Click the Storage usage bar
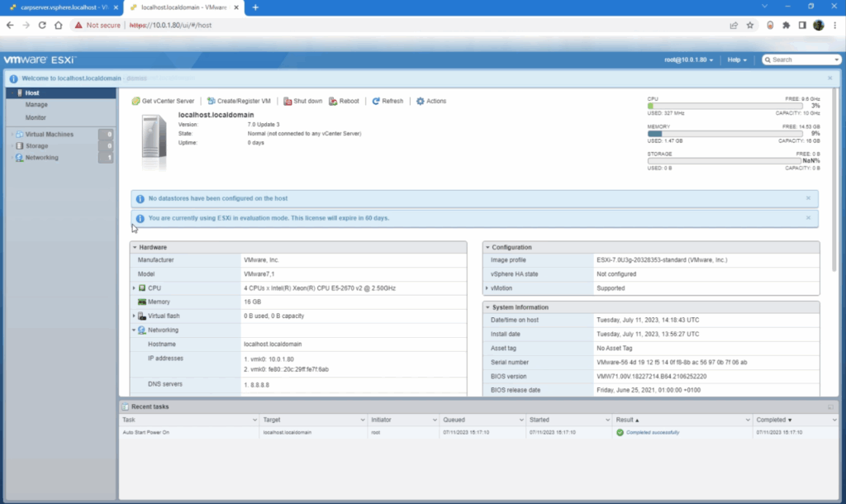Screen dimensions: 846x504 725,161
